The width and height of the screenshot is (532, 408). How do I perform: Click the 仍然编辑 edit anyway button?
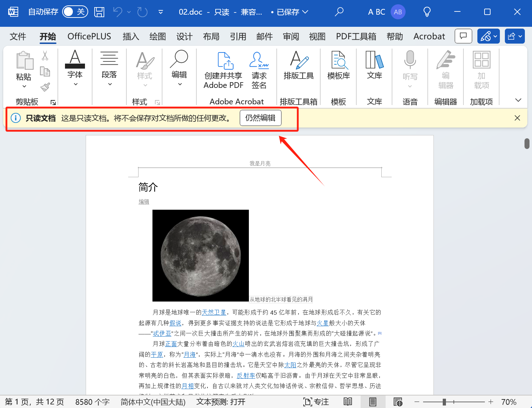[260, 118]
